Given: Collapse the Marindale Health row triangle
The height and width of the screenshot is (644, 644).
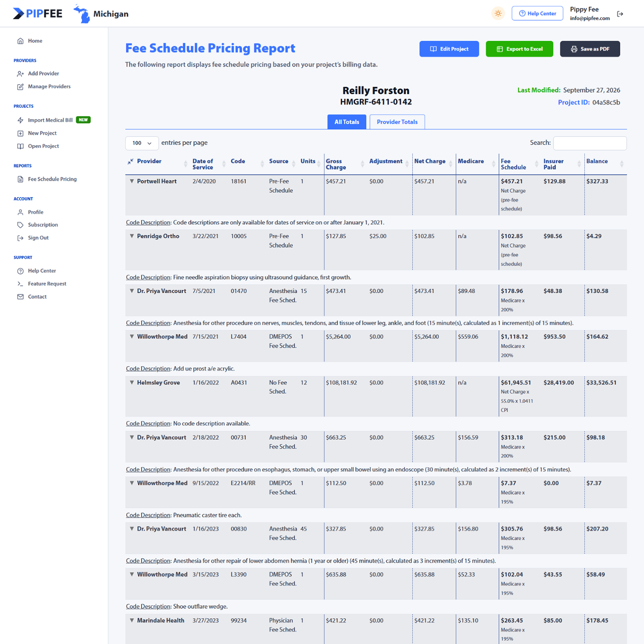Looking at the screenshot, I should click(132, 620).
